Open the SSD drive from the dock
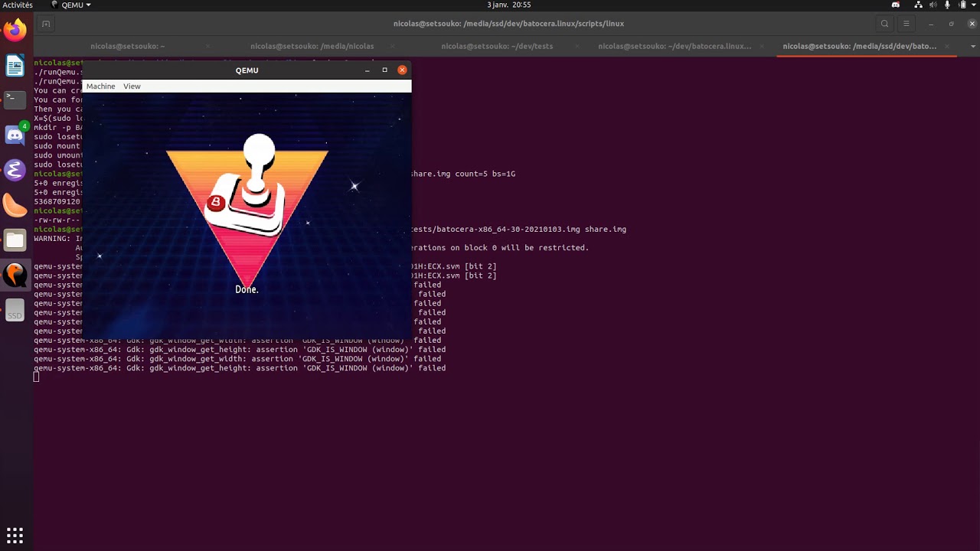 coord(15,311)
